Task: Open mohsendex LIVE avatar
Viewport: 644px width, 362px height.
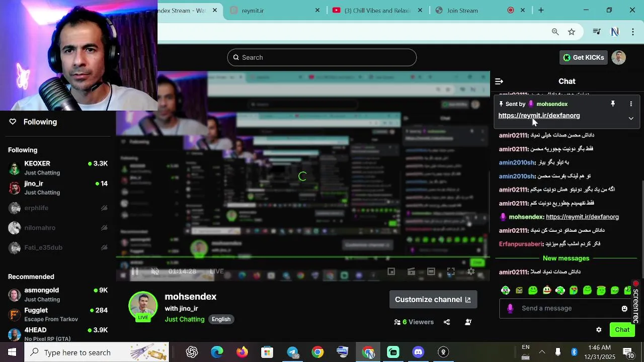Action: [143, 305]
